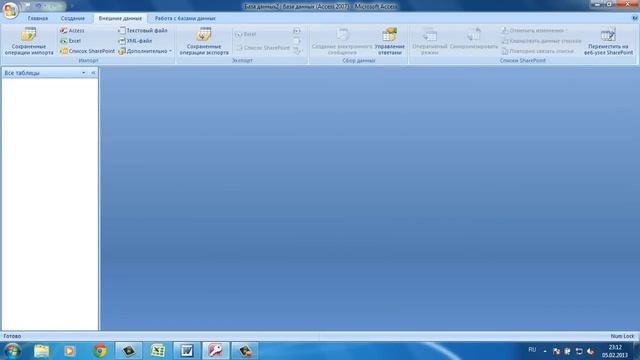Viewport: 640px width, 360px height.
Task: Click Work online mode icon
Action: tap(429, 41)
